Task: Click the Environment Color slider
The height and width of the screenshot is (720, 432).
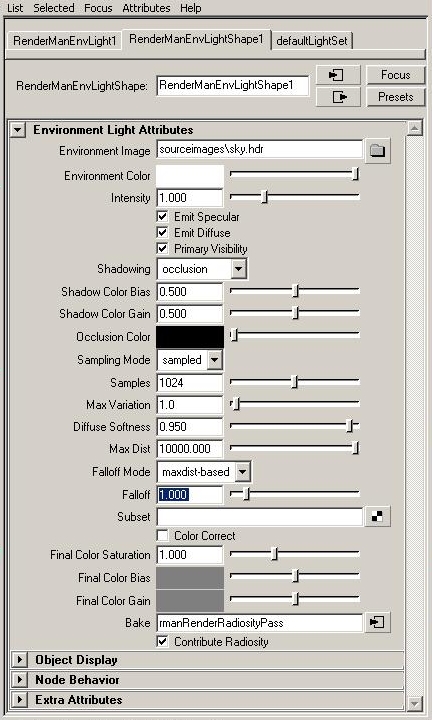Action: pos(295,174)
